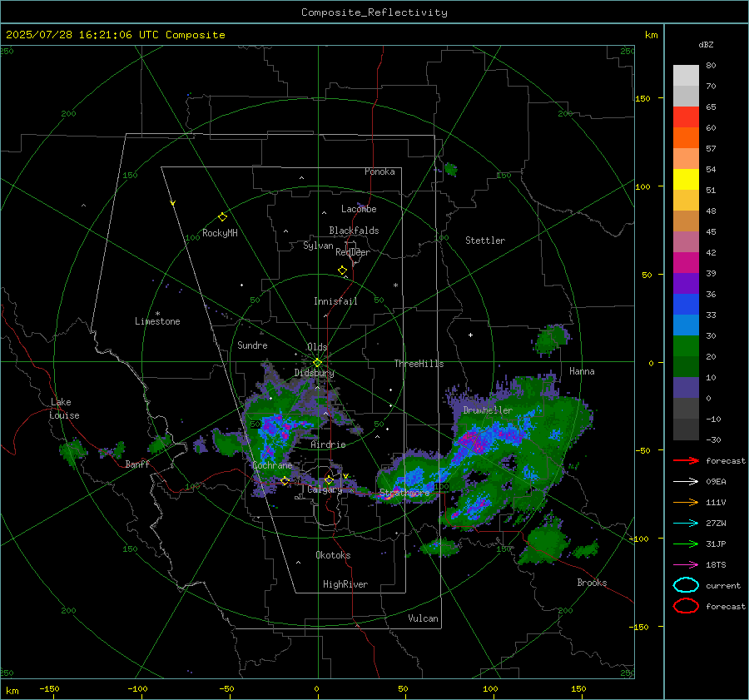Click the Banff label

pyautogui.click(x=137, y=464)
